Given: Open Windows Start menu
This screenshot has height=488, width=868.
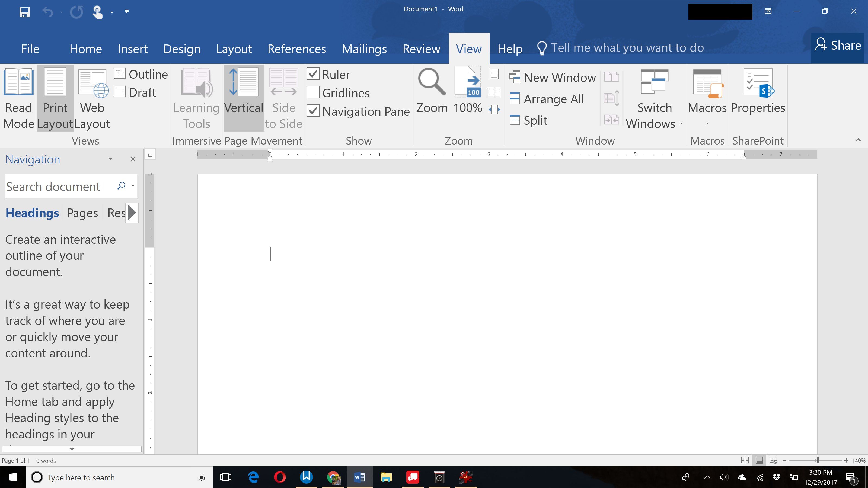Looking at the screenshot, I should [x=13, y=477].
